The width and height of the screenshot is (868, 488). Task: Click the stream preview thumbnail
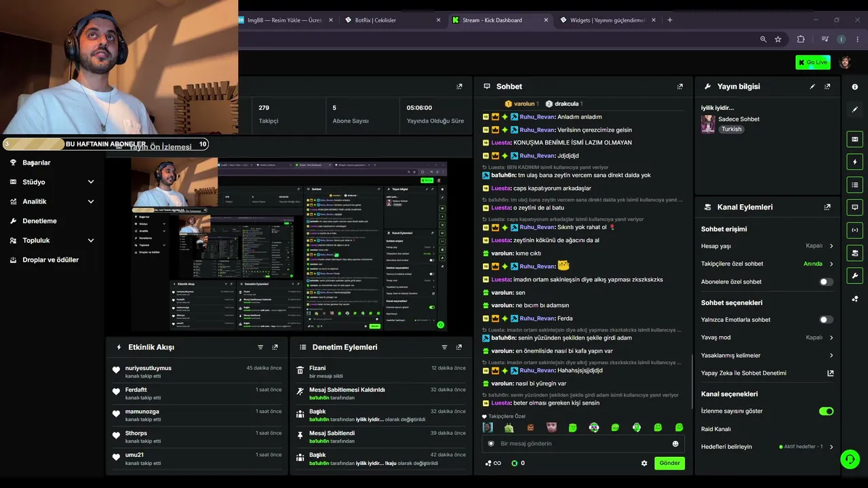tap(289, 245)
